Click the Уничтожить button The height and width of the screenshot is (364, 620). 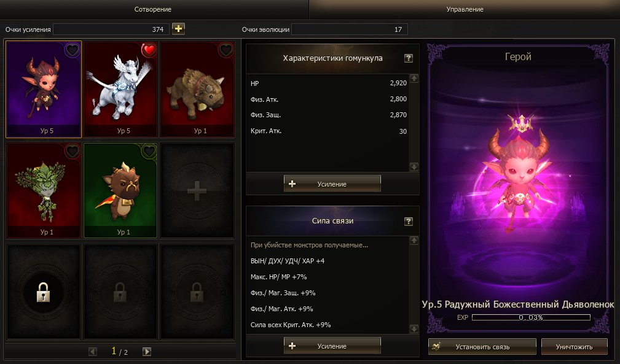574,347
